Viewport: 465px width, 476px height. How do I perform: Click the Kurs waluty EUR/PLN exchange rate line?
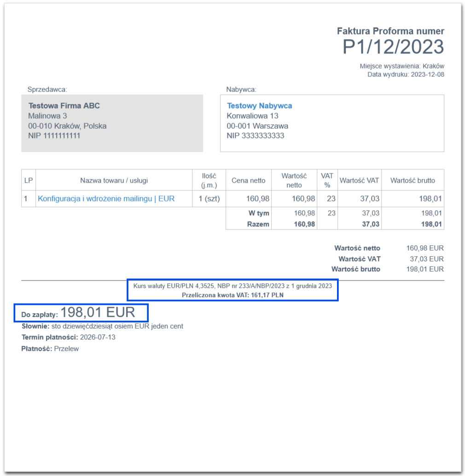pos(232,286)
